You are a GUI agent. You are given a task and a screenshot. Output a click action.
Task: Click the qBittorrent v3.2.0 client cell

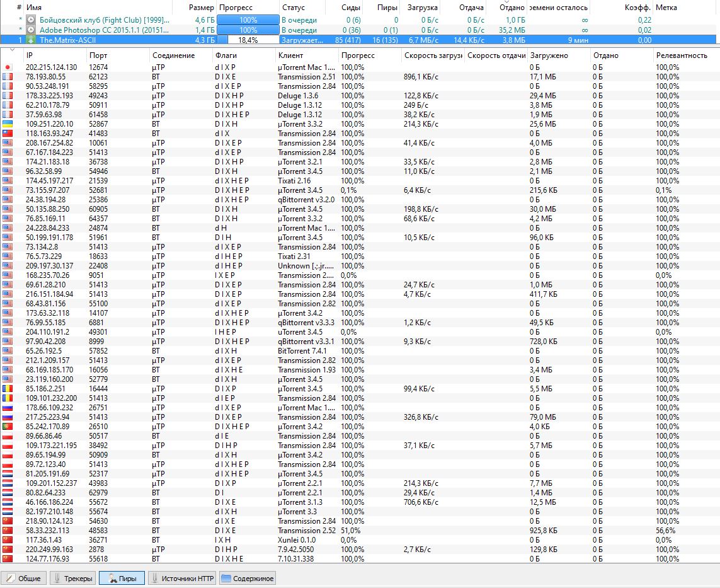[306, 199]
